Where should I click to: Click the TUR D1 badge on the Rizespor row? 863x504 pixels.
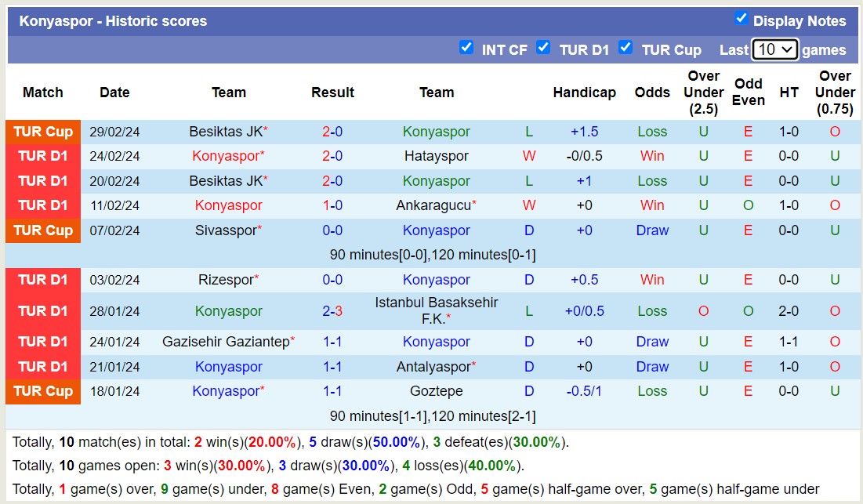[x=43, y=280]
